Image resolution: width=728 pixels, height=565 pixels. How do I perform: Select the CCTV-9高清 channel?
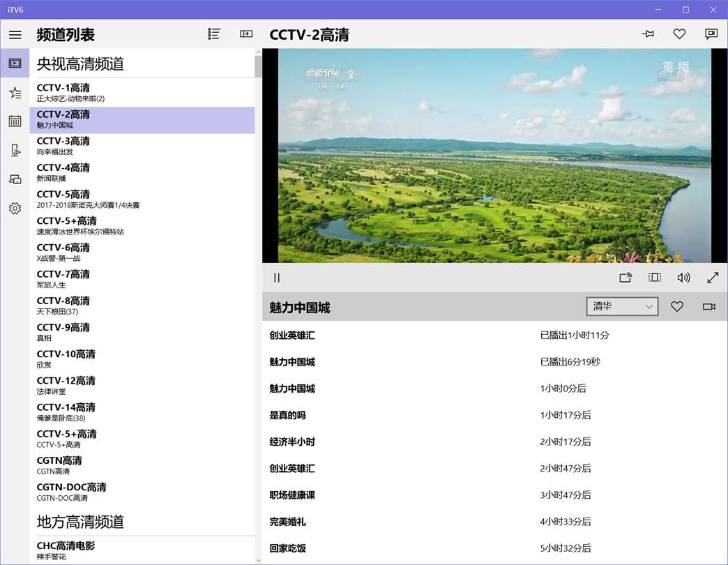142,333
